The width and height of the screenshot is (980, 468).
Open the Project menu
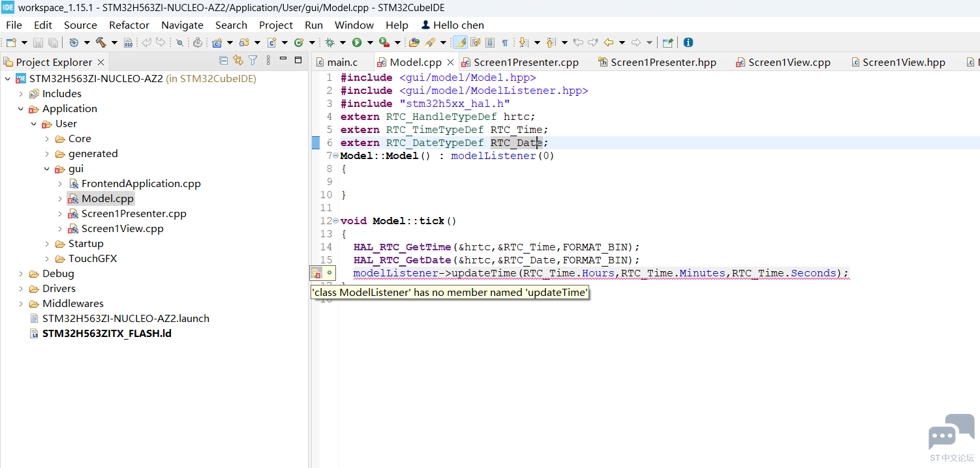pos(276,25)
